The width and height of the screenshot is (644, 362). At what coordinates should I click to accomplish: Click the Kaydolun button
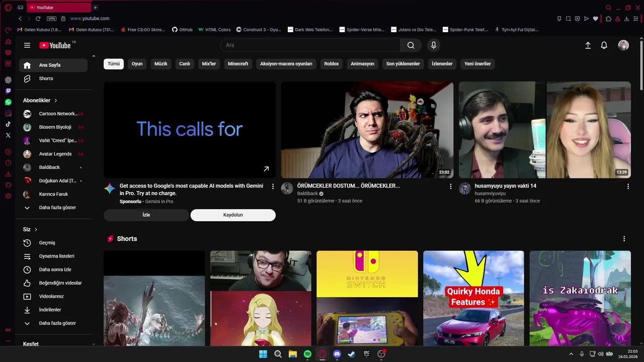click(x=233, y=215)
